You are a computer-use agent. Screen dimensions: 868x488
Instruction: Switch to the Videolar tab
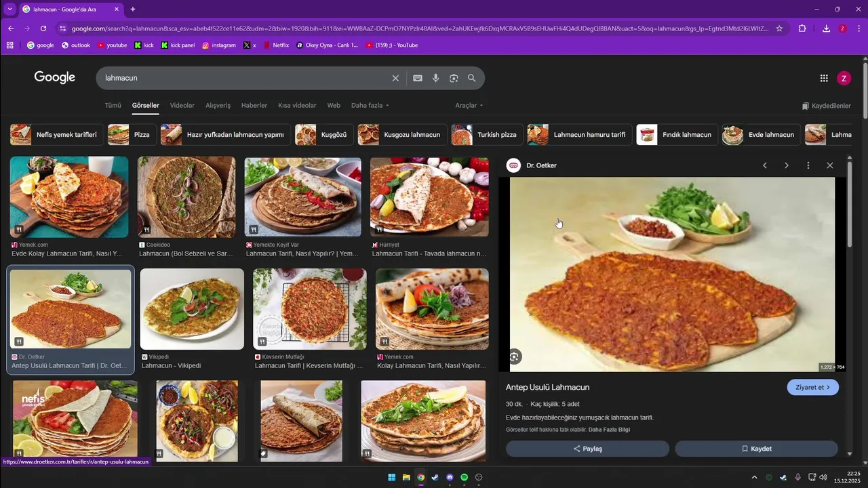[x=182, y=106]
